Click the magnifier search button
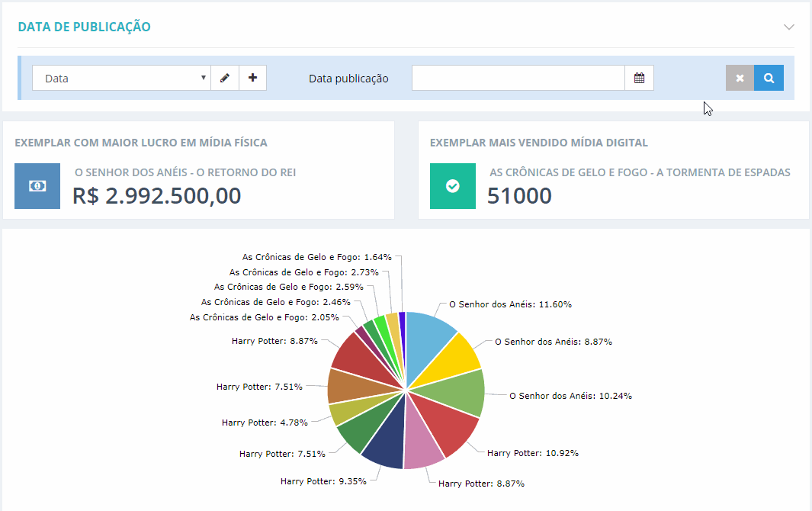The image size is (812, 511). (x=769, y=78)
